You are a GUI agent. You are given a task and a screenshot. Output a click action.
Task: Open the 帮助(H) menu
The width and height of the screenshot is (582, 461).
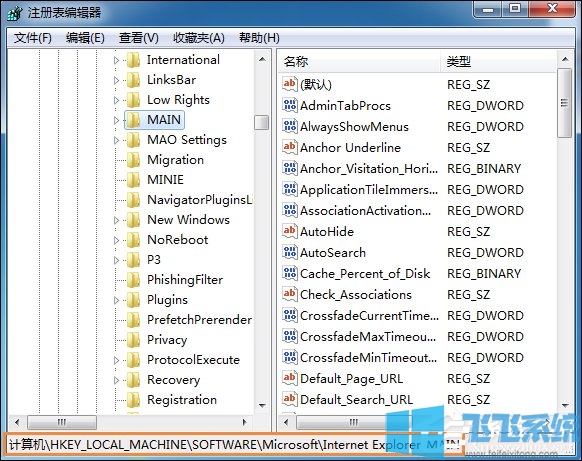(259, 38)
